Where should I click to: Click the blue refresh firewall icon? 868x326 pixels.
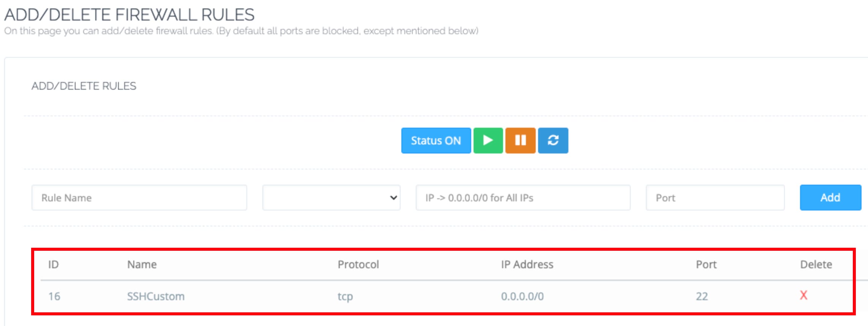tap(553, 141)
